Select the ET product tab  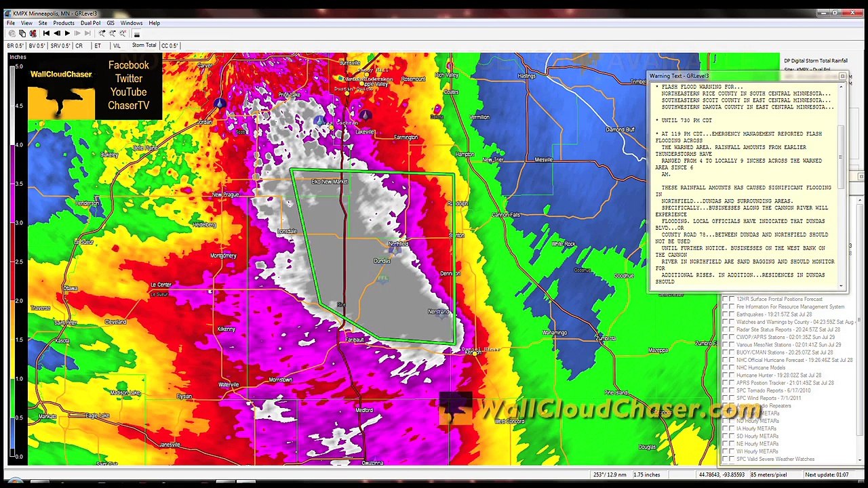pos(98,45)
